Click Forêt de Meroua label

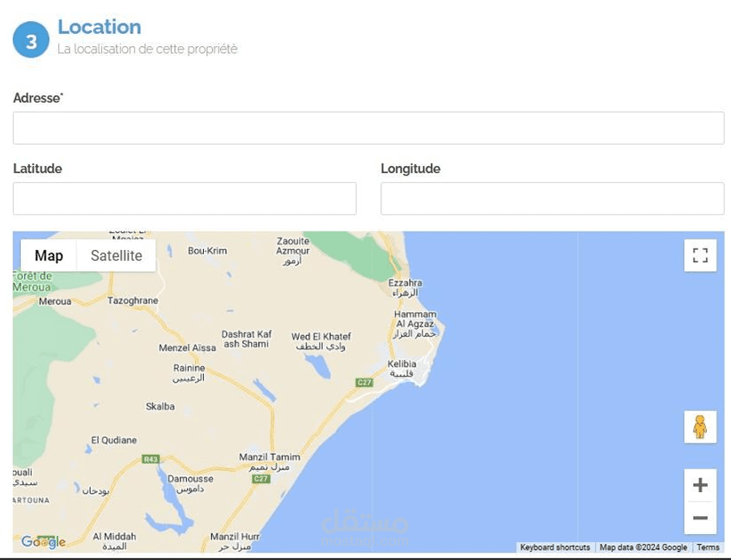32,282
